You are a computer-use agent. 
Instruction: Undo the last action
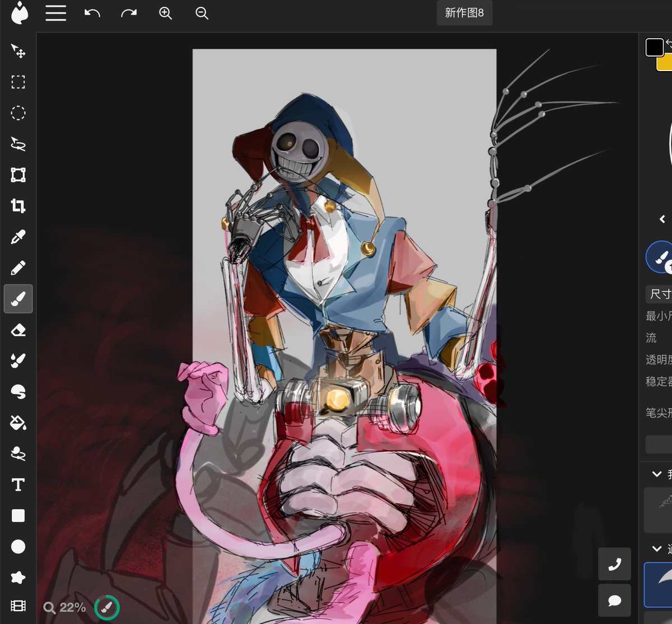click(x=92, y=13)
